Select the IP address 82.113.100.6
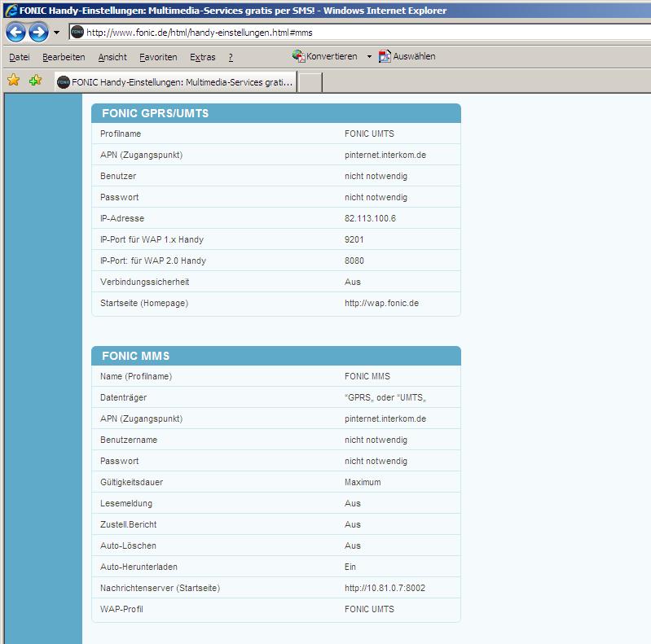Screen dimensions: 651x644 click(x=370, y=218)
